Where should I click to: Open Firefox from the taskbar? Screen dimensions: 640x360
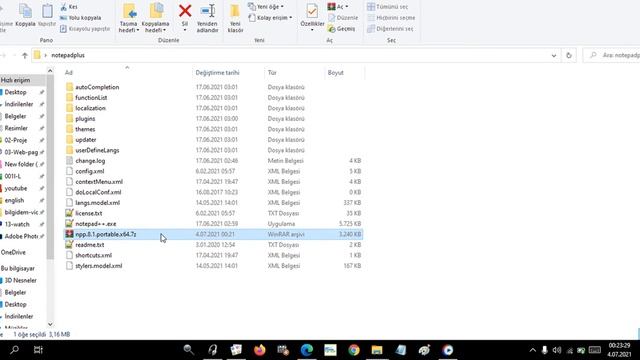[259, 350]
